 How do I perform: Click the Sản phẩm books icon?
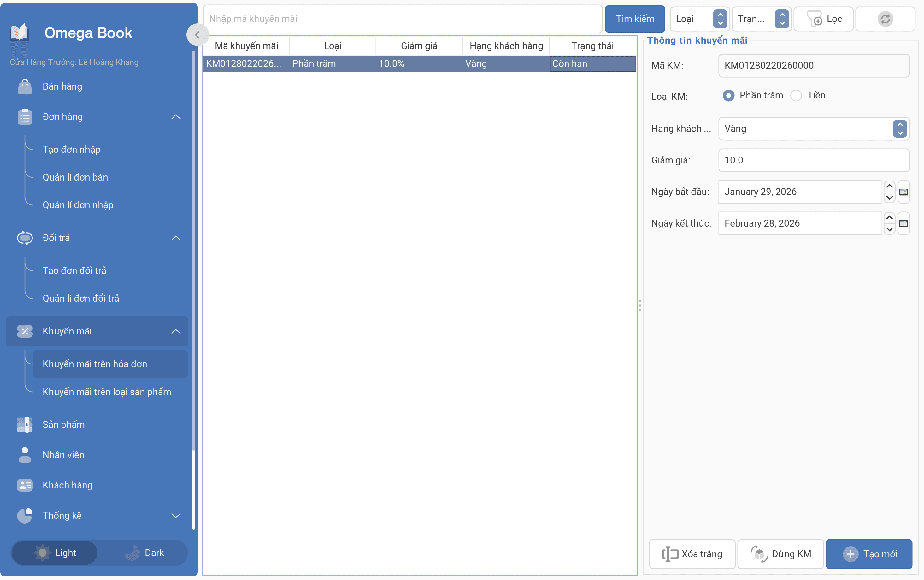click(x=25, y=425)
